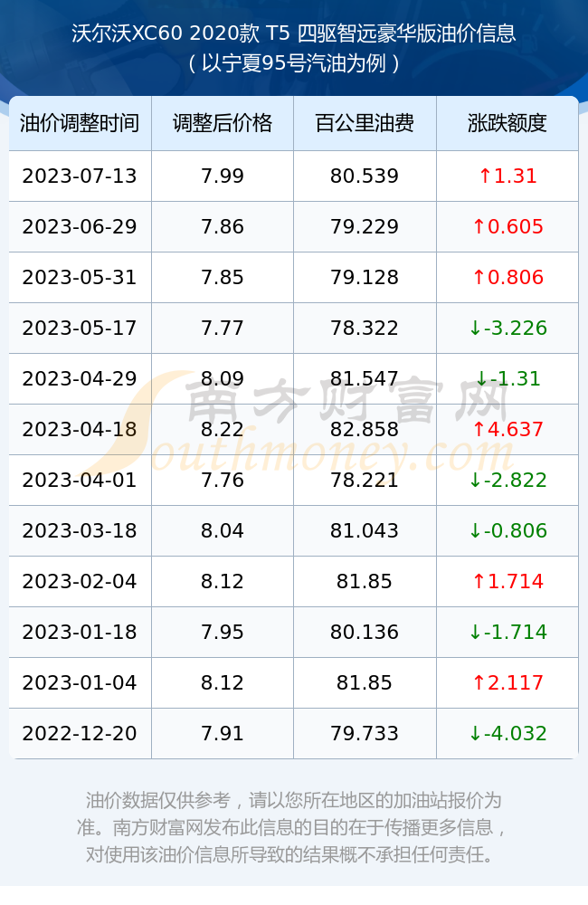Click the 百公里油费 column header
Viewport: 588px width, 905px height.
click(365, 123)
